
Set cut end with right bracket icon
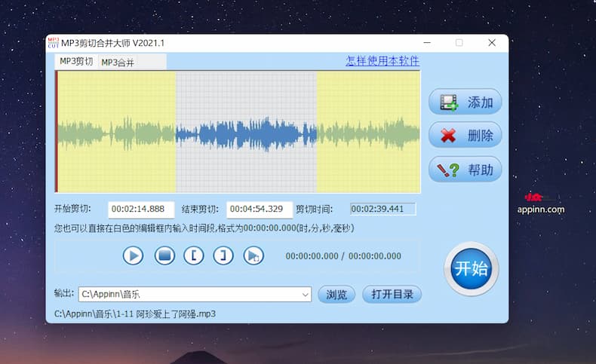click(x=223, y=255)
